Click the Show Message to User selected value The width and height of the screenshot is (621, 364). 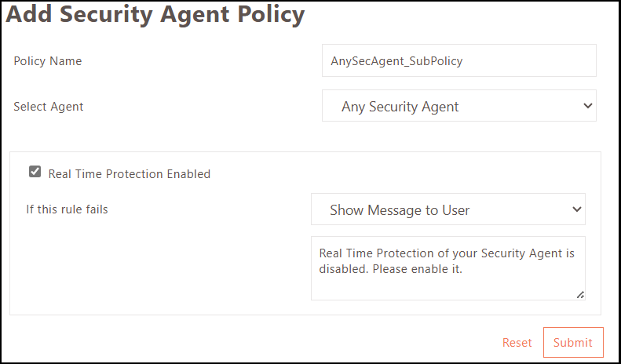click(400, 210)
